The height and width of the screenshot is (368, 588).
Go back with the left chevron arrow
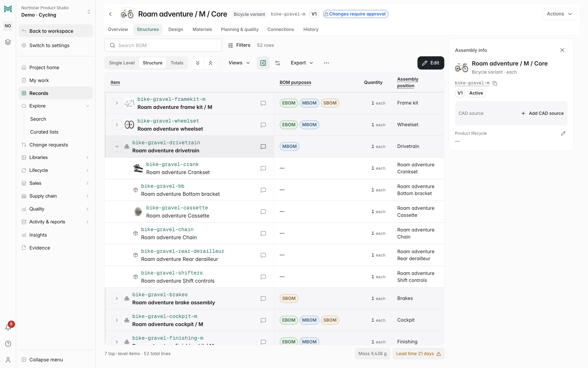(110, 14)
